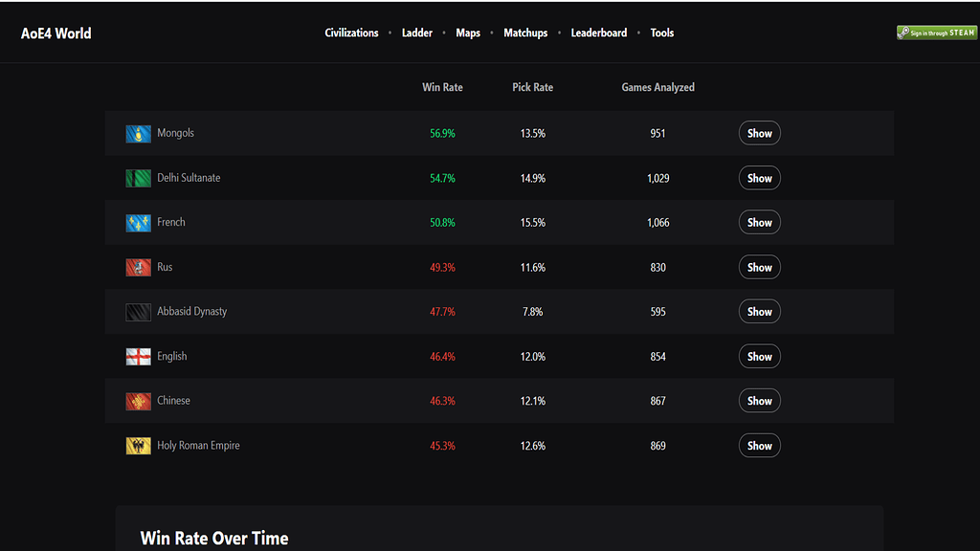This screenshot has width=980, height=551.
Task: Click the English flag icon
Action: coord(138,357)
